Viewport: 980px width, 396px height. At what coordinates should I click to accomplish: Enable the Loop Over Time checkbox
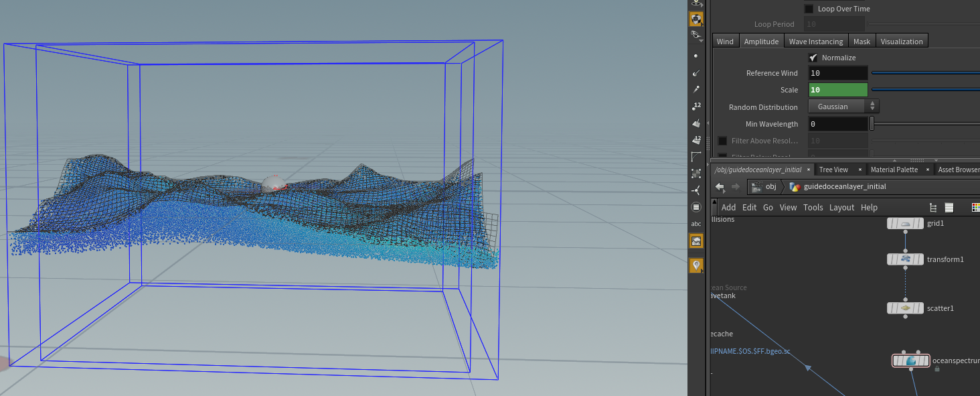coord(809,9)
